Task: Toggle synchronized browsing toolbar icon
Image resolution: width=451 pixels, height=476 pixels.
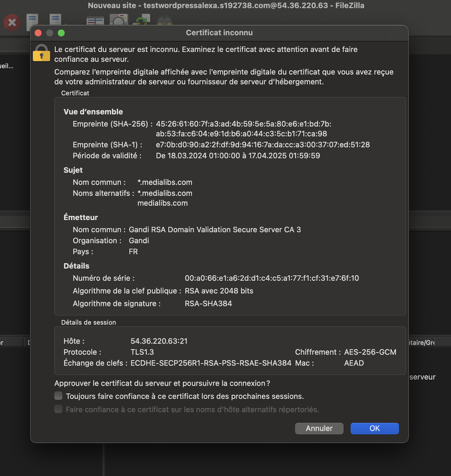Action: click(141, 20)
